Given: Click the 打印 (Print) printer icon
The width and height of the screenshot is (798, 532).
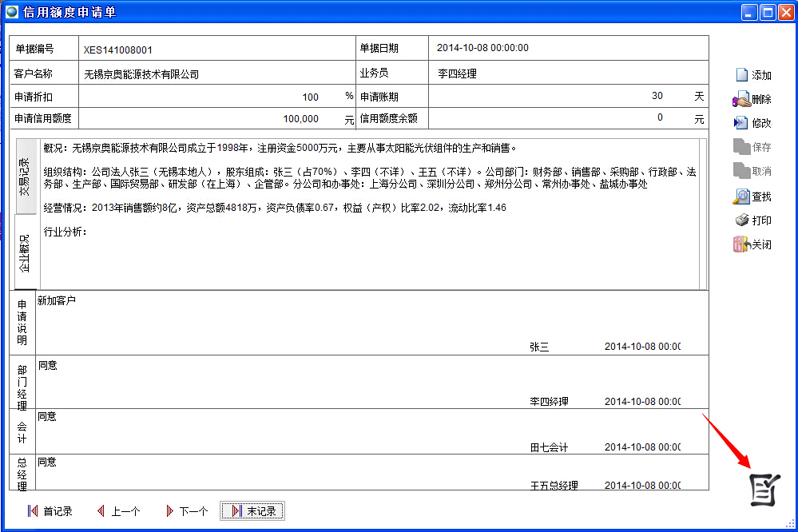Looking at the screenshot, I should tap(741, 220).
